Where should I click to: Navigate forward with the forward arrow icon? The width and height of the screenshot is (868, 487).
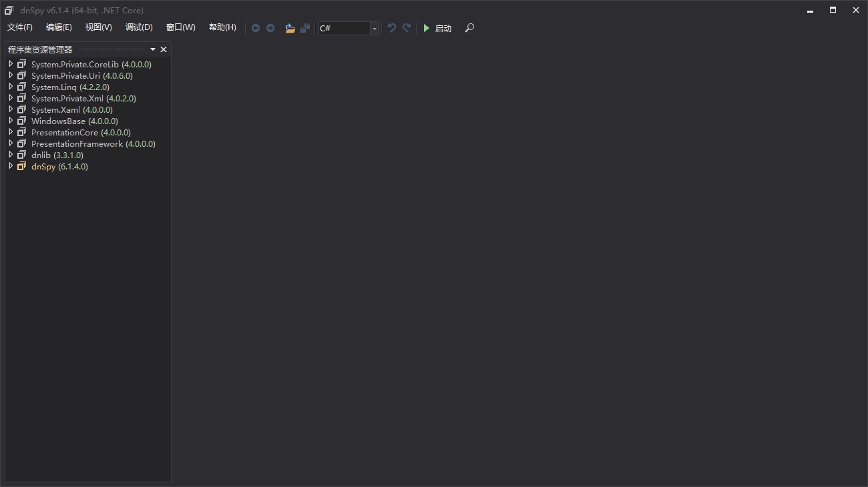pos(270,28)
